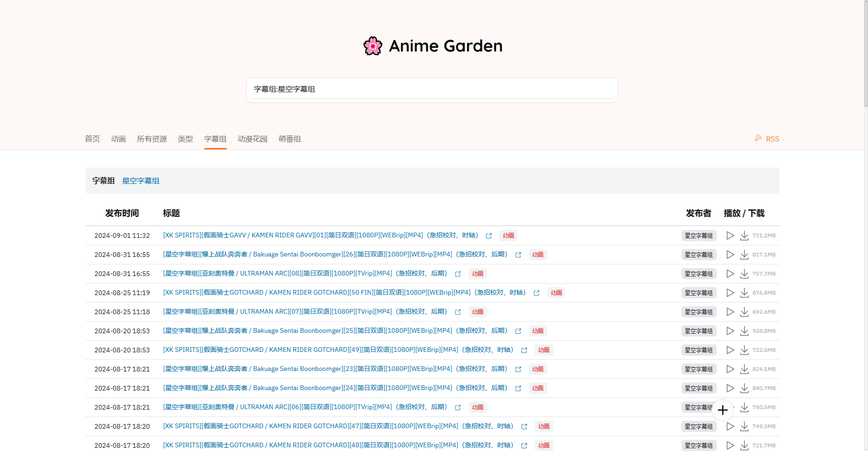The width and height of the screenshot is (868, 451).
Task: Click the RSS text link
Action: point(773,139)
